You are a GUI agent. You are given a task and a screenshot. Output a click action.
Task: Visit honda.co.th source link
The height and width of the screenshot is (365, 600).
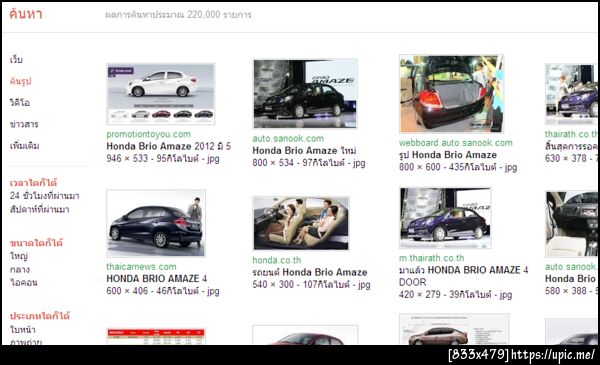(x=277, y=260)
